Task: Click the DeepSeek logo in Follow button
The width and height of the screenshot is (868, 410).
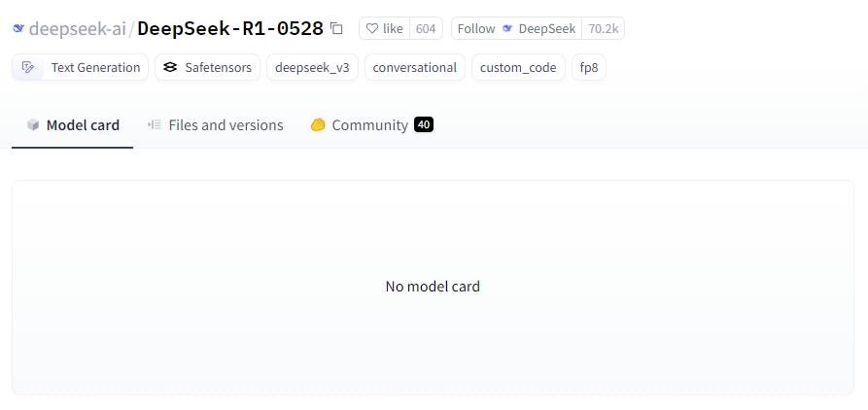Action: coord(507,28)
